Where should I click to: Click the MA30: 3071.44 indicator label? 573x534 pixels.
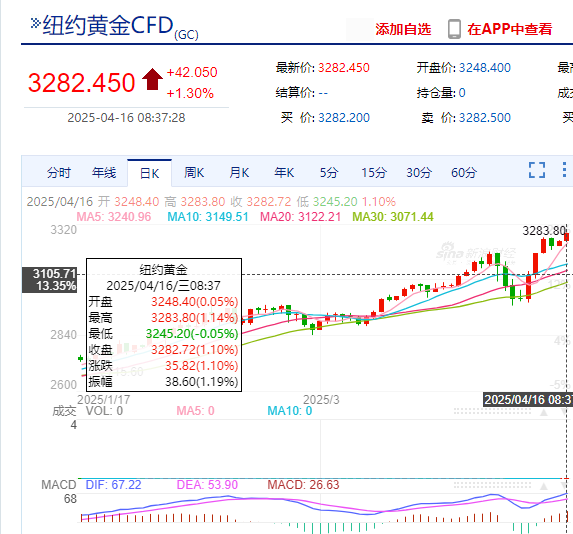click(393, 217)
